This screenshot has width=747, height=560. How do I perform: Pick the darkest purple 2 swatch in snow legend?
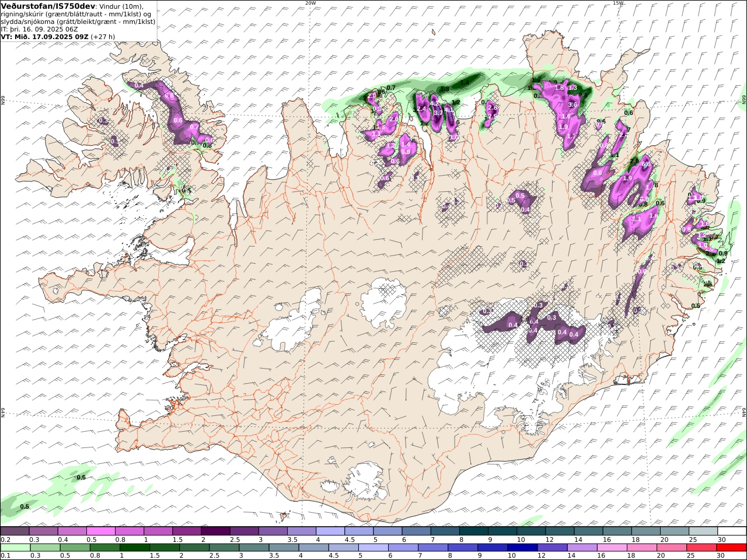tap(215, 531)
